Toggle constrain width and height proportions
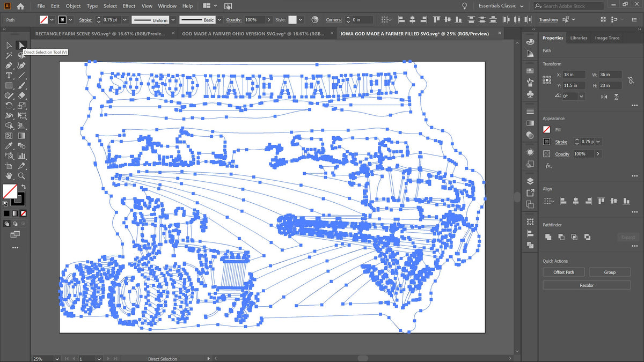 pos(631,80)
